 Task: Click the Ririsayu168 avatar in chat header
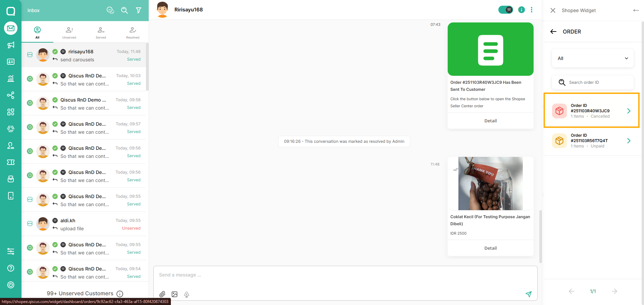162,10
